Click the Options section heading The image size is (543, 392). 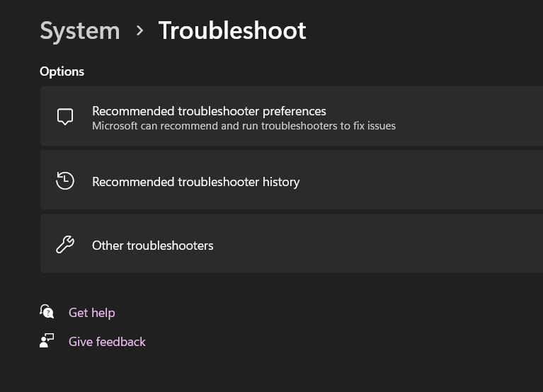(x=62, y=71)
